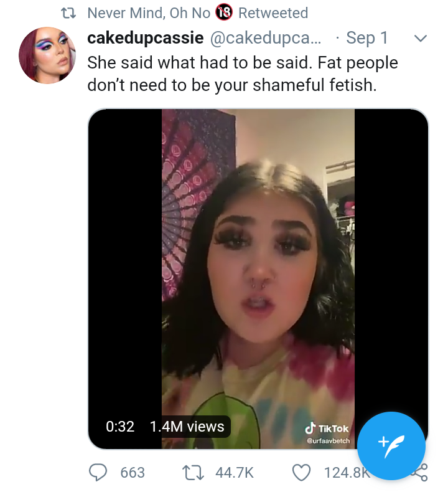448x497 pixels.
Task: Retweet using the retweet arrows icon
Action: pyautogui.click(x=194, y=473)
